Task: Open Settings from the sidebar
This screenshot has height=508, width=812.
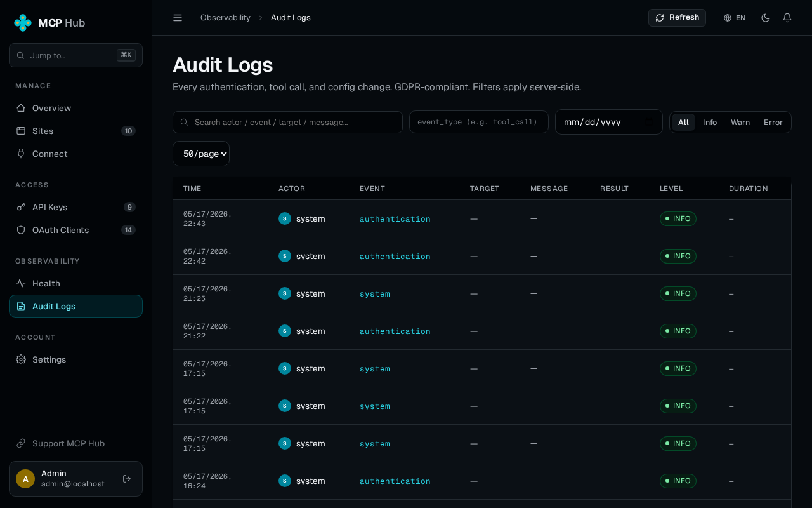Action: point(75,359)
